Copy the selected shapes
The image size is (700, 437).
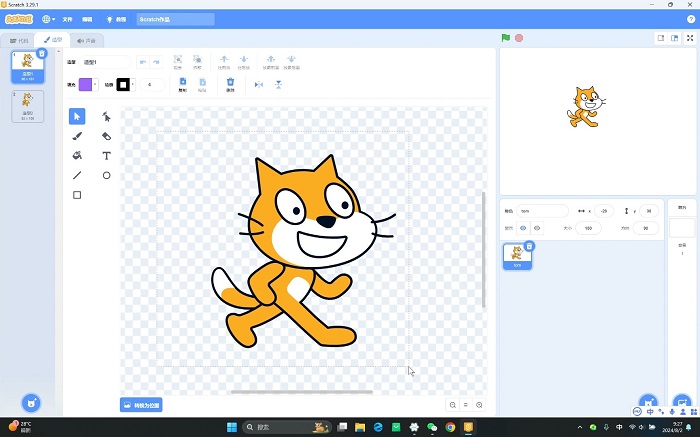183,84
